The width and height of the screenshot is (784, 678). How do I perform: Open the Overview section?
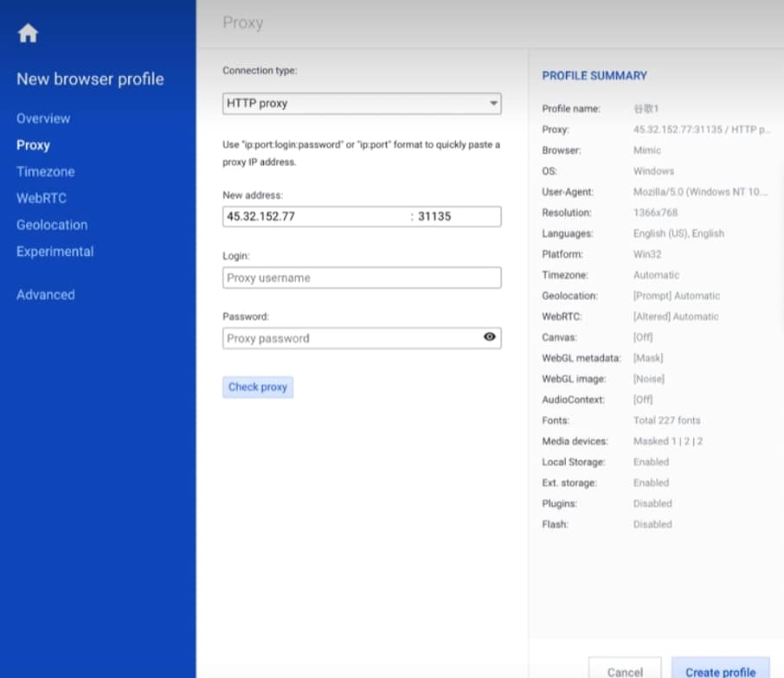tap(43, 118)
